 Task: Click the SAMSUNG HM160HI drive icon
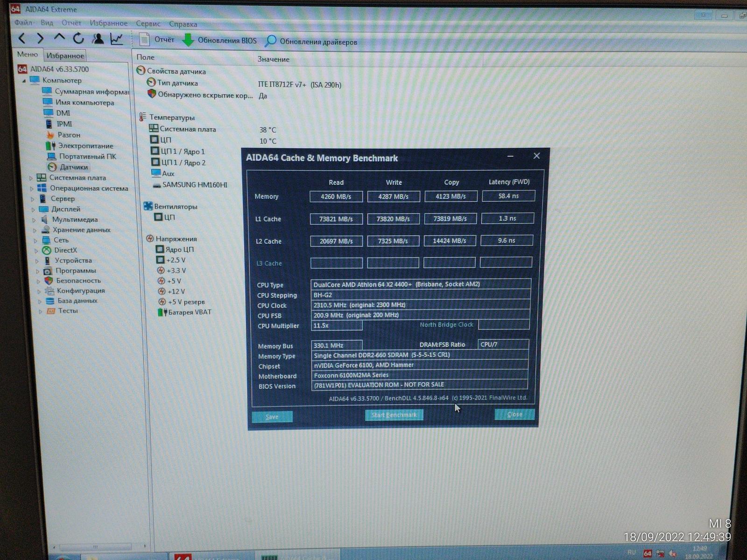coord(157,185)
